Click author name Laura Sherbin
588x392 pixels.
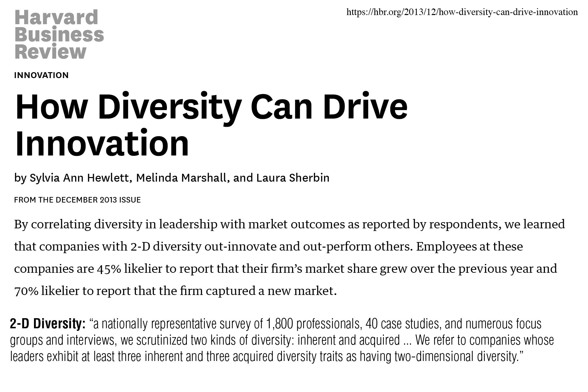[x=293, y=178]
